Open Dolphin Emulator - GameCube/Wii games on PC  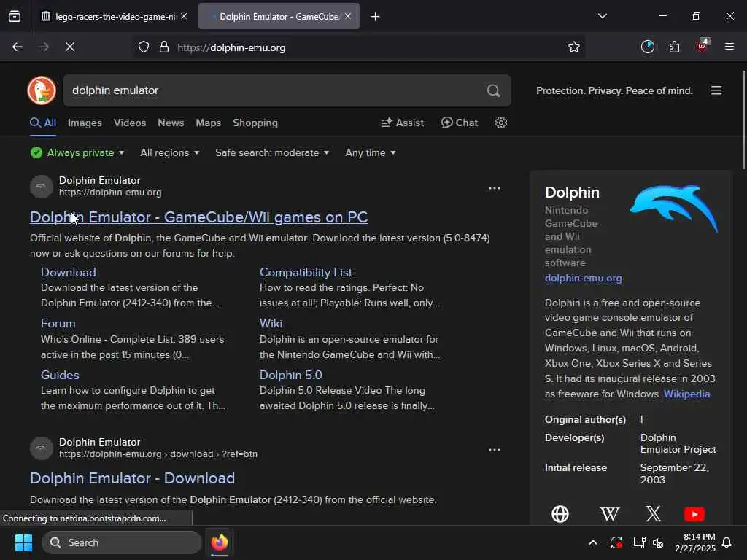[198, 217]
